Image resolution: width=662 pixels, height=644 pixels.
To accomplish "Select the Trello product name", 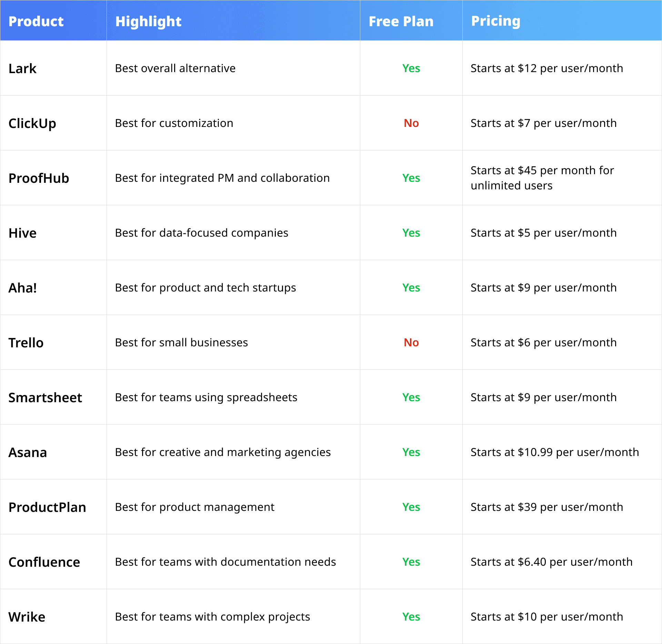I will 26,343.
